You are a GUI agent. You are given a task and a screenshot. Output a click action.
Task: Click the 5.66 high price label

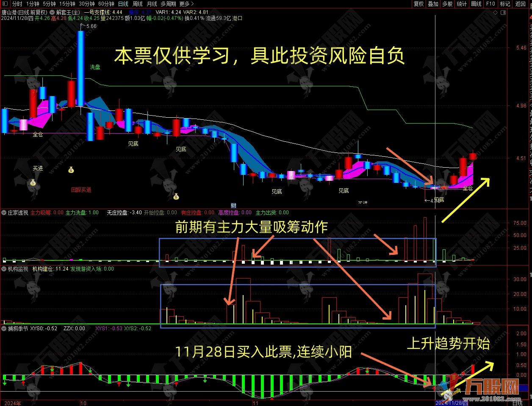(91, 26)
